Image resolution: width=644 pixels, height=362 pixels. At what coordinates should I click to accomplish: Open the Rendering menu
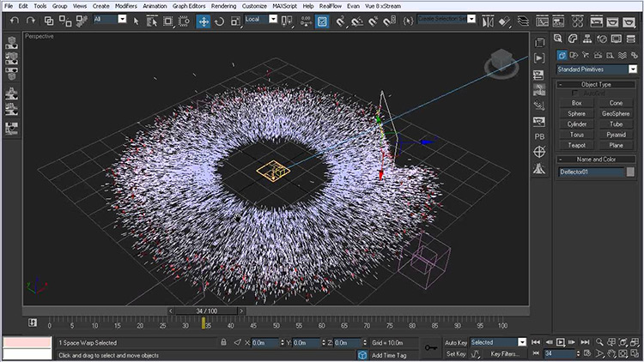(x=223, y=6)
